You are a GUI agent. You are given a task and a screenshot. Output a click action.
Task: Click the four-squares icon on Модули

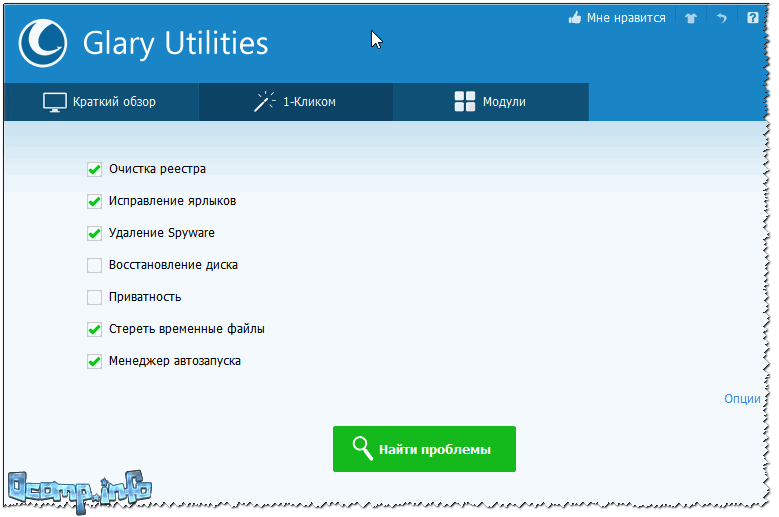(465, 101)
